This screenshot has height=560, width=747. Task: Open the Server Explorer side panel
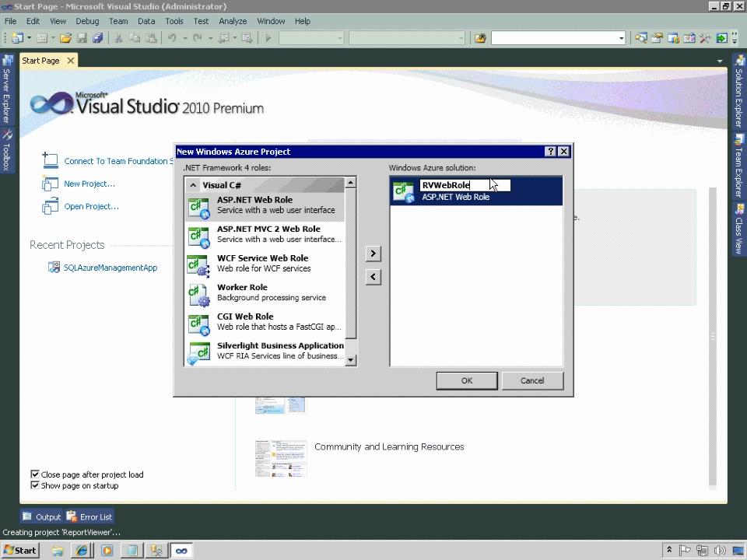click(7, 89)
